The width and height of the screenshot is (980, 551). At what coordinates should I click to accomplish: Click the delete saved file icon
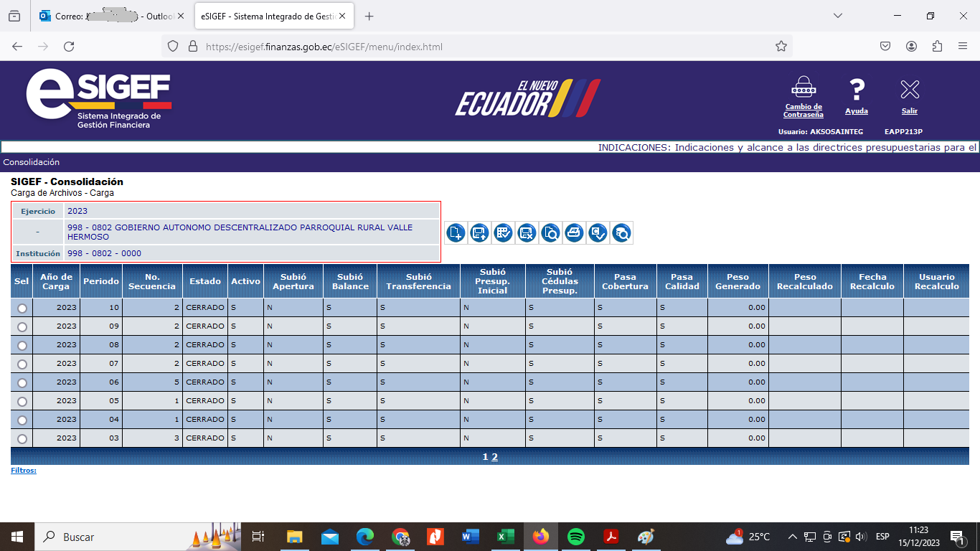point(527,232)
